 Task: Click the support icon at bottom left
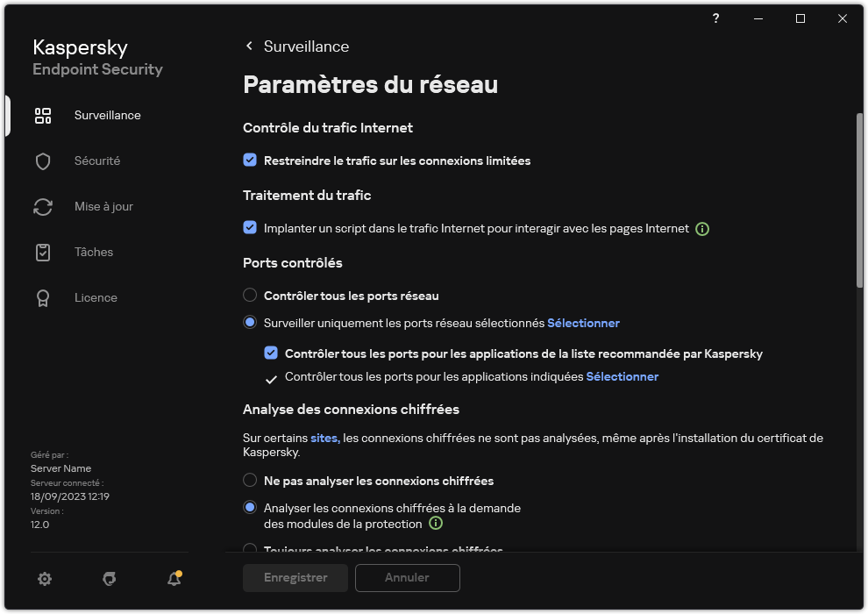(x=109, y=579)
